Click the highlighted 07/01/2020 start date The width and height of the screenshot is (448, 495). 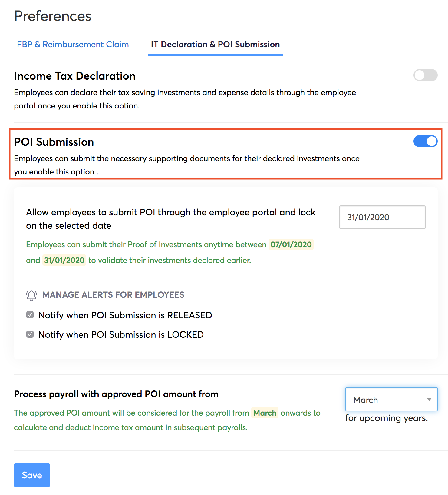(291, 244)
